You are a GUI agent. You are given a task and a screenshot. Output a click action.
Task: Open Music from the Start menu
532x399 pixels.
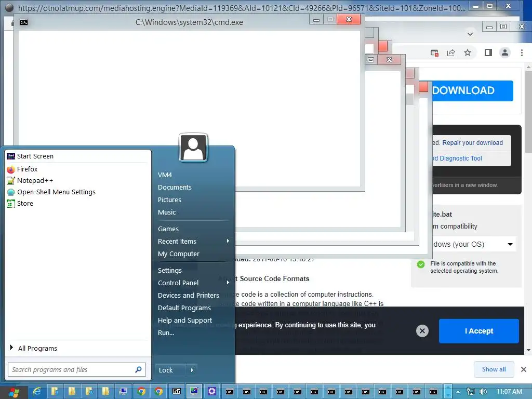click(x=167, y=212)
